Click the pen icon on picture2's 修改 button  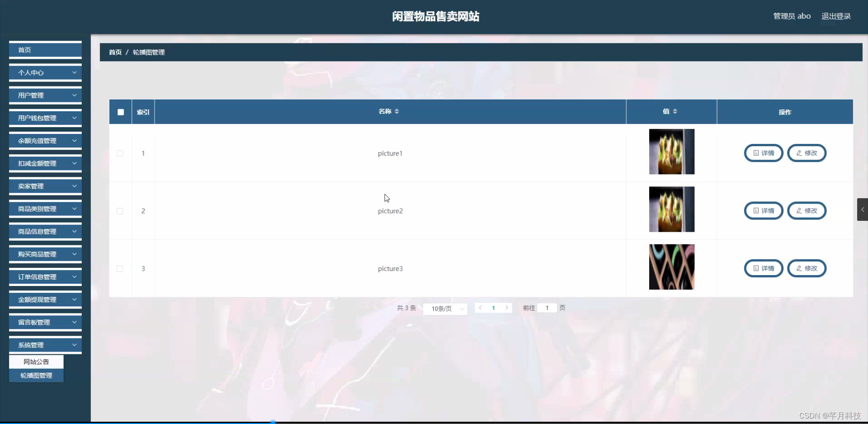point(799,210)
